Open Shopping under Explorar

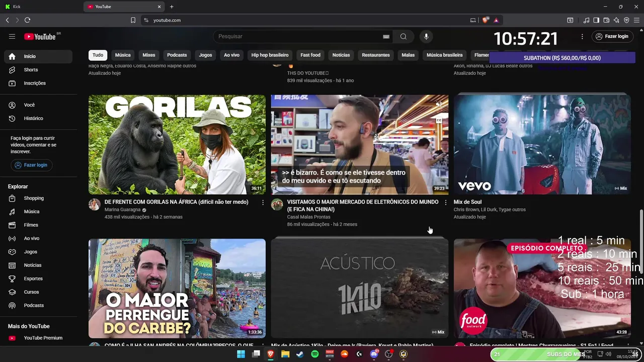pyautogui.click(x=38, y=198)
